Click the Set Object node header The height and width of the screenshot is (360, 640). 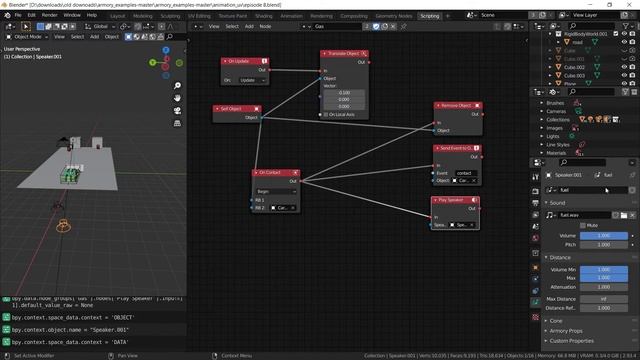click(237, 109)
